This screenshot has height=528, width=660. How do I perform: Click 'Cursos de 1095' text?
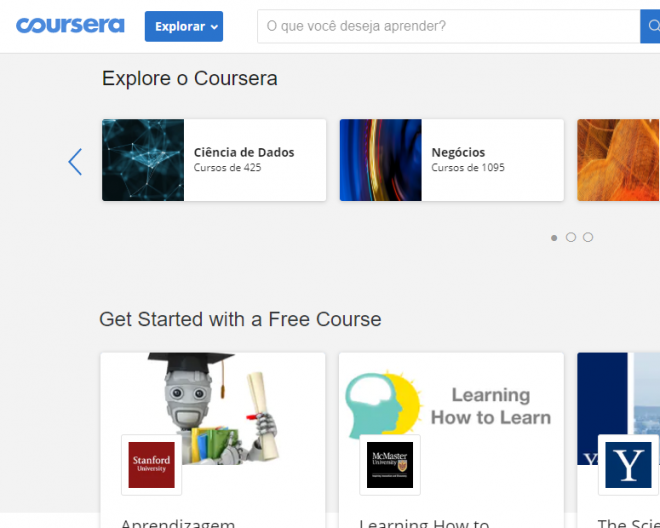click(x=468, y=168)
